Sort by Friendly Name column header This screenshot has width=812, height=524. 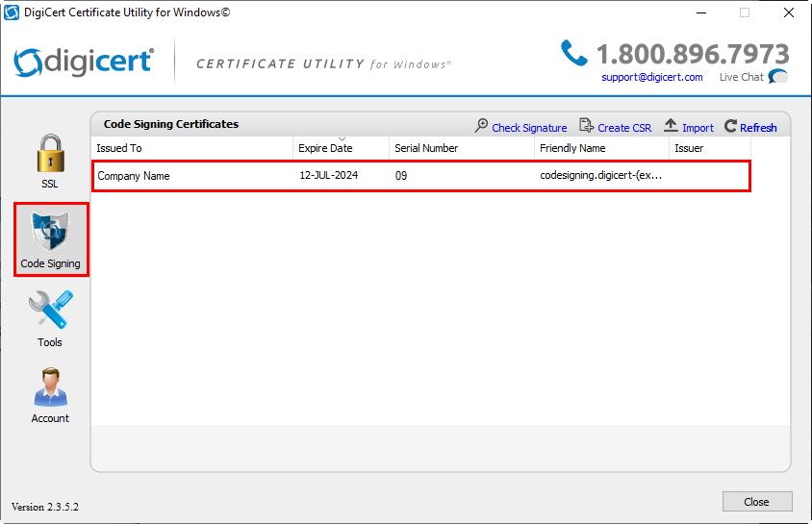(601, 148)
